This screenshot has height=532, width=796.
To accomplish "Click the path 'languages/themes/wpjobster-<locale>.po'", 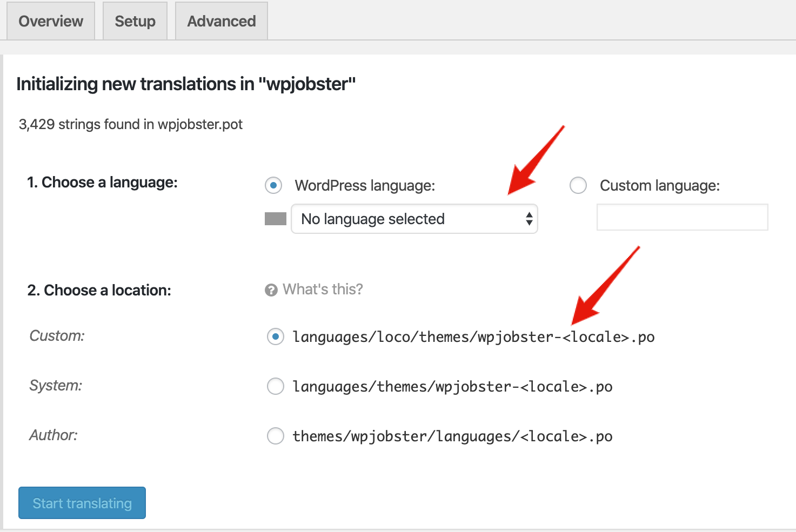I will point(452,387).
